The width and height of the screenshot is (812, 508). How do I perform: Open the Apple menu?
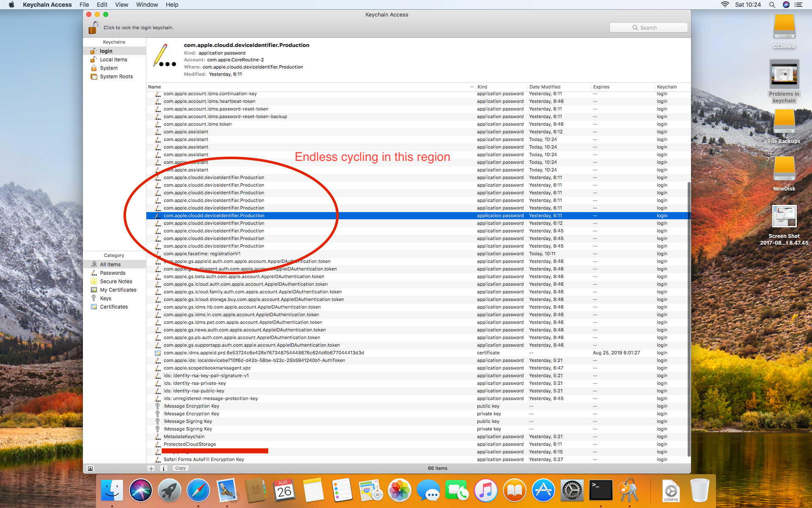point(11,5)
